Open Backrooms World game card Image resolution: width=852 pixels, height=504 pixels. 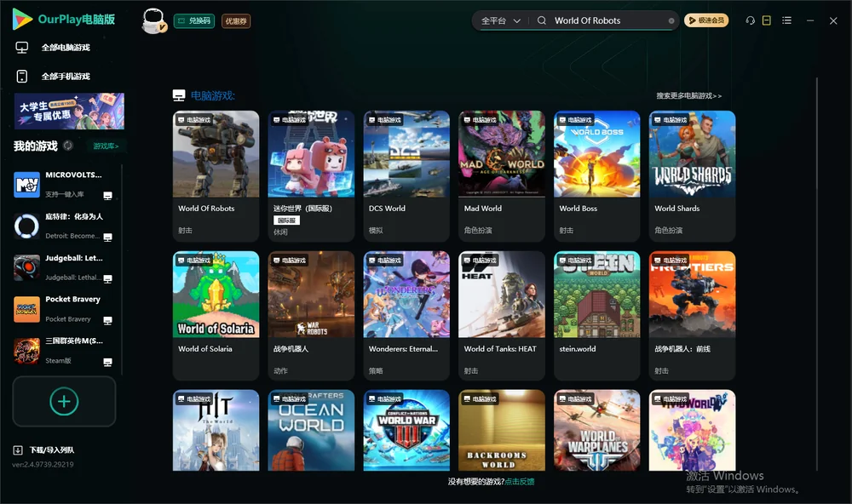point(502,430)
